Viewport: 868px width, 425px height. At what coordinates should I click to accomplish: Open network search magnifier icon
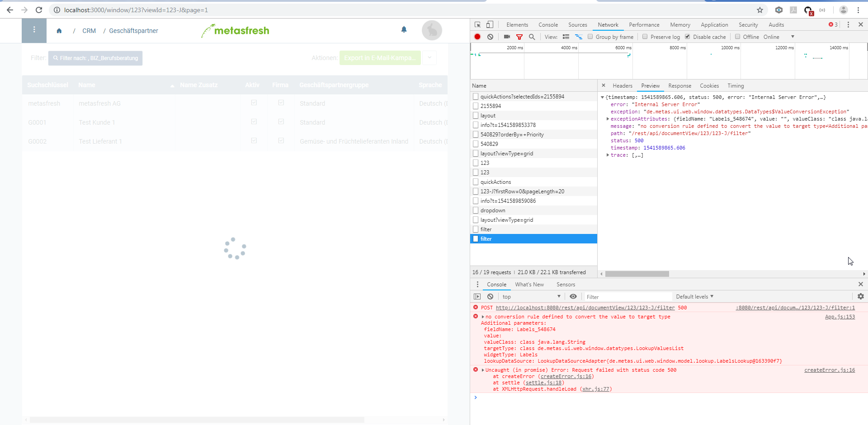point(532,37)
